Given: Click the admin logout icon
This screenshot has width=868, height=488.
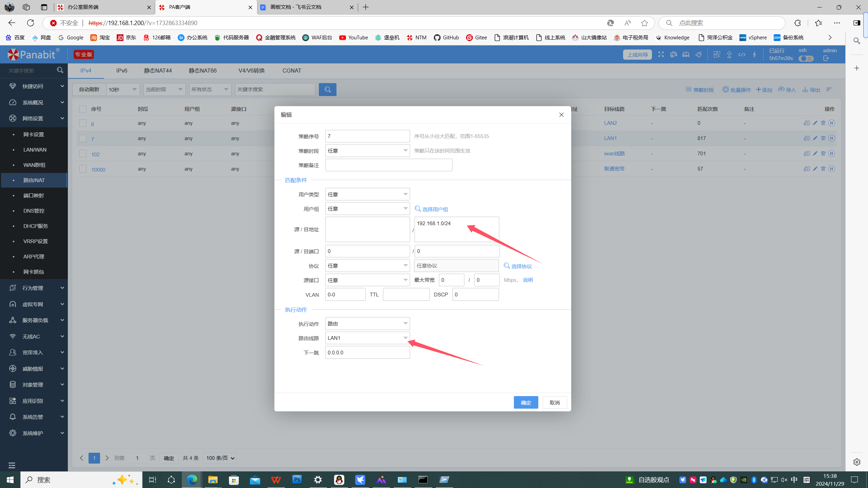Looking at the screenshot, I should point(826,58).
